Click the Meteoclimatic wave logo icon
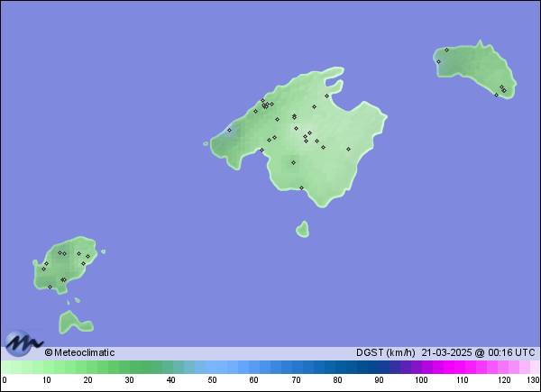Image resolution: width=541 pixels, height=392 pixels. (23, 343)
